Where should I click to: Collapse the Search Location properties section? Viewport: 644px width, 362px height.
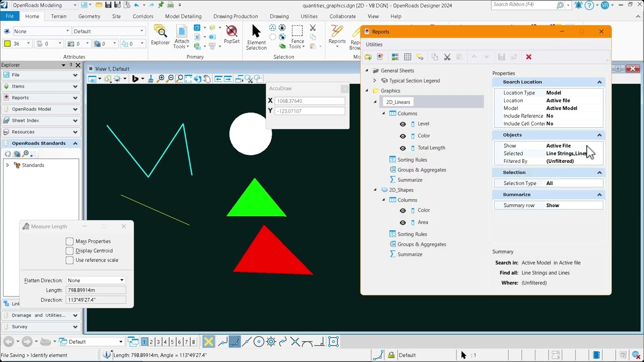pos(599,82)
